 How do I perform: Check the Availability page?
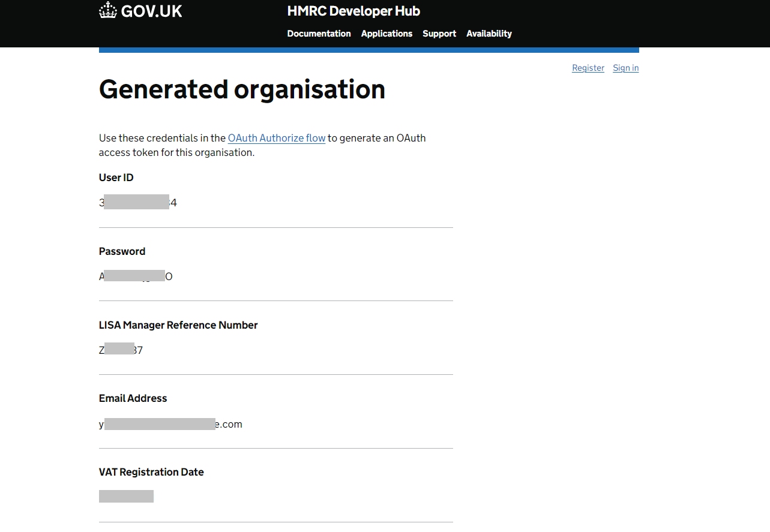pos(489,34)
